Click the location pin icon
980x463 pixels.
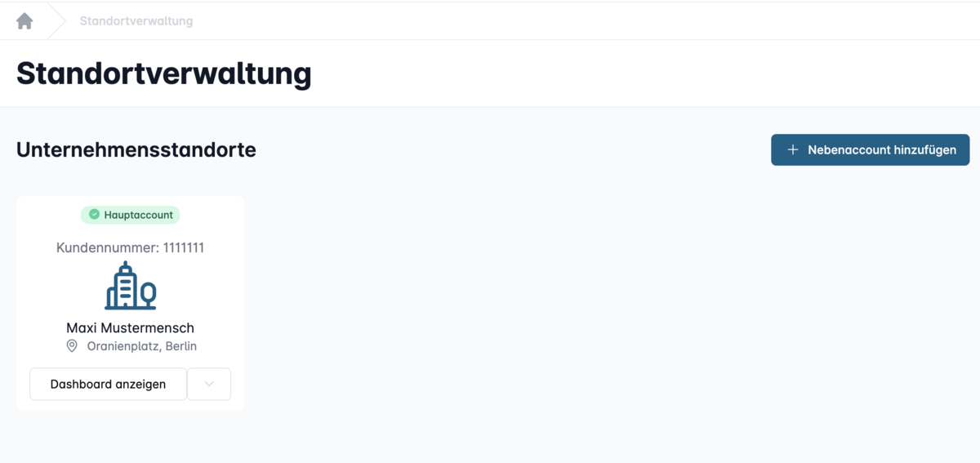[x=72, y=346]
